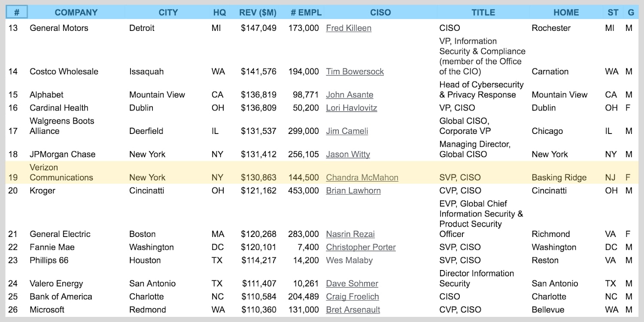
Task: Click the Basking Ridge home cell
Action: pyautogui.click(x=559, y=177)
